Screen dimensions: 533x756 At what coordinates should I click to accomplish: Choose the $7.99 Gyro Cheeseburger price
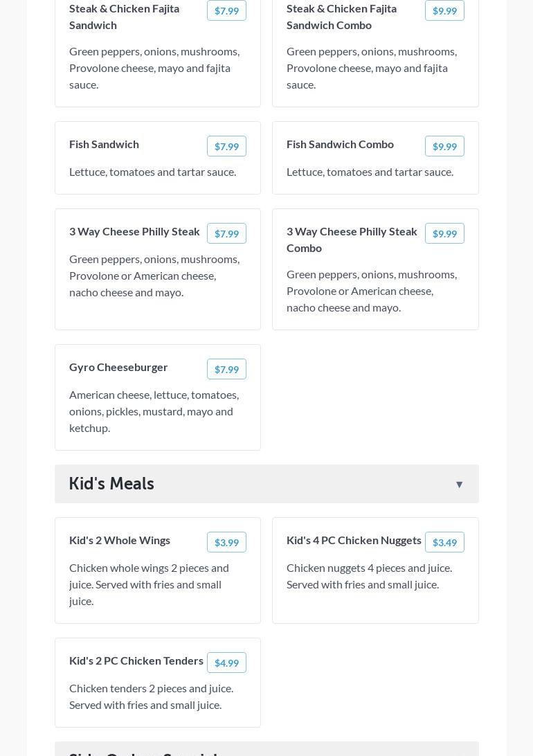(226, 369)
